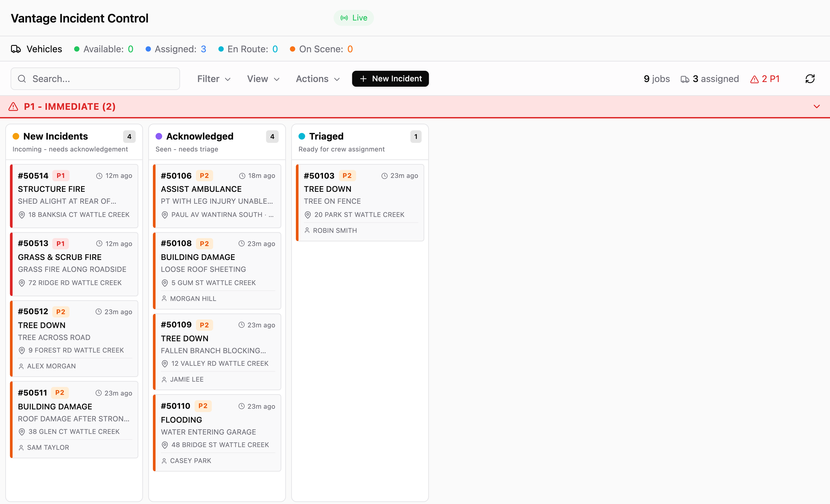Click the location pin for 20 Park St

[x=308, y=215]
